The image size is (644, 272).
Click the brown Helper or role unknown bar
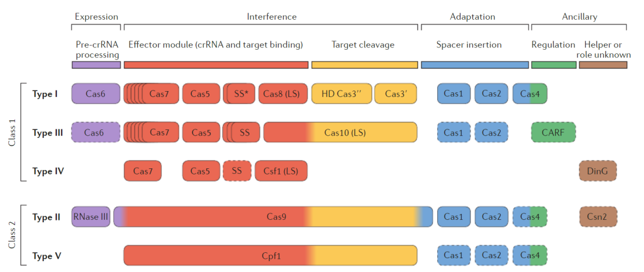click(603, 65)
